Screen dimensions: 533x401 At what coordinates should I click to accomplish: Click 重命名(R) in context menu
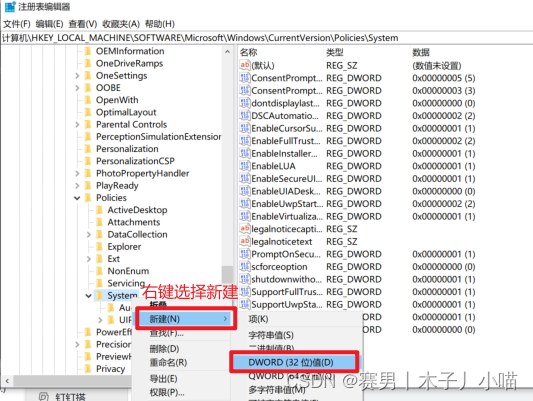[x=168, y=363]
